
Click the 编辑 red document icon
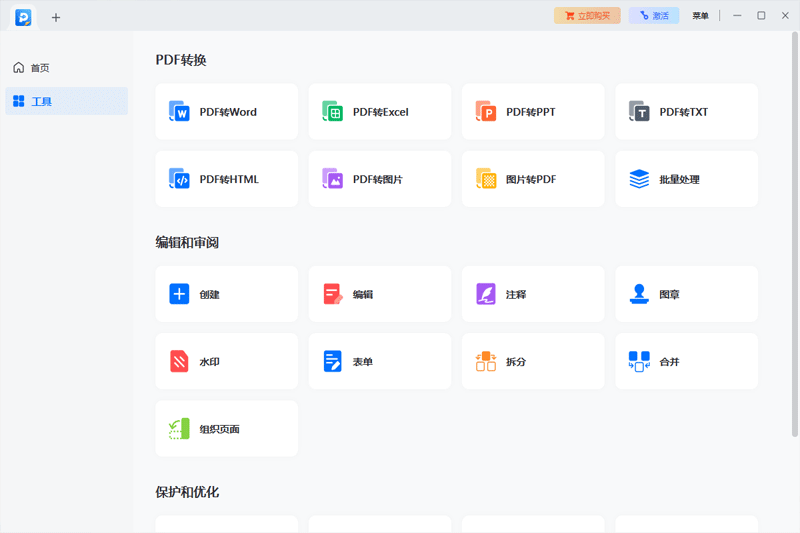tap(333, 294)
